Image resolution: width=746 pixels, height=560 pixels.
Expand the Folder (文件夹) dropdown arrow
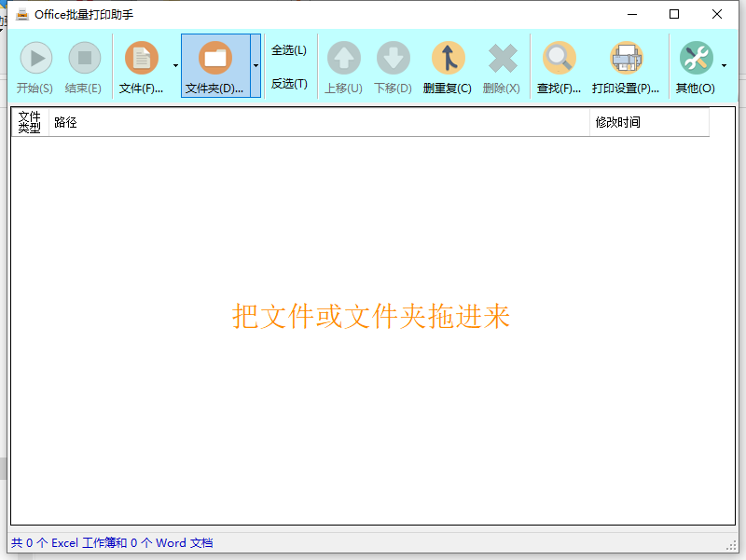point(256,65)
